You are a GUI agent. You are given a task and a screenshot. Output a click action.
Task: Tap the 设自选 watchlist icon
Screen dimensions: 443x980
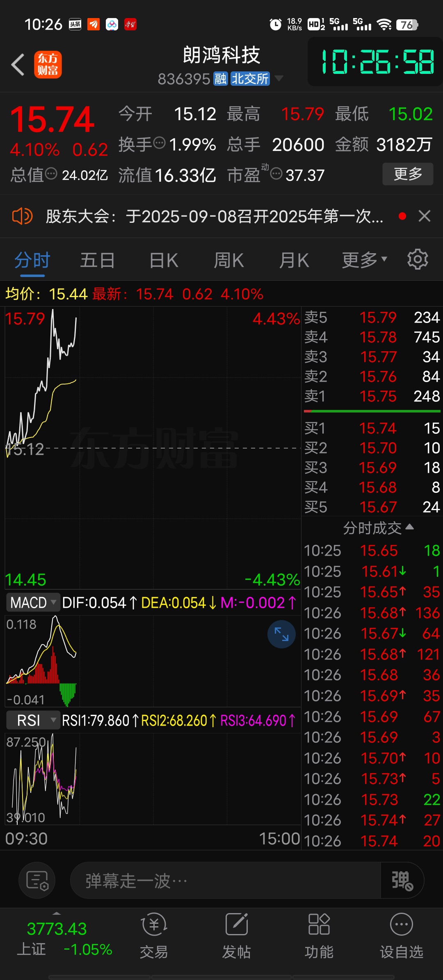401,935
